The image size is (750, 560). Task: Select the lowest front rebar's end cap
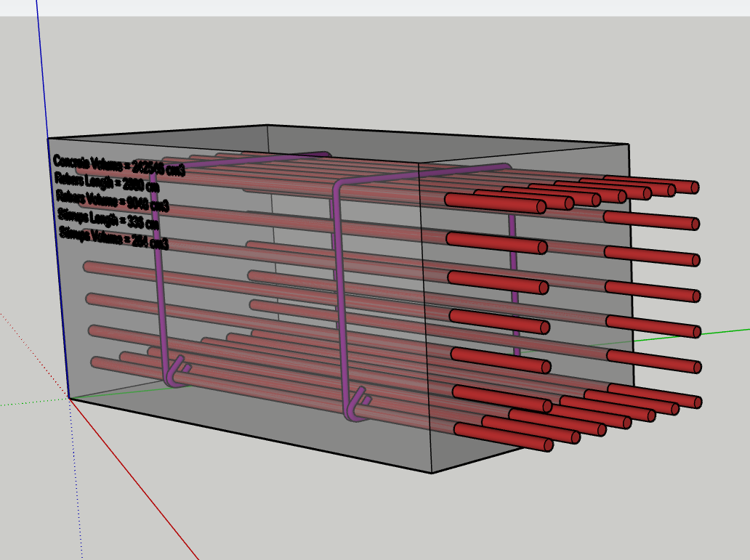click(x=548, y=445)
